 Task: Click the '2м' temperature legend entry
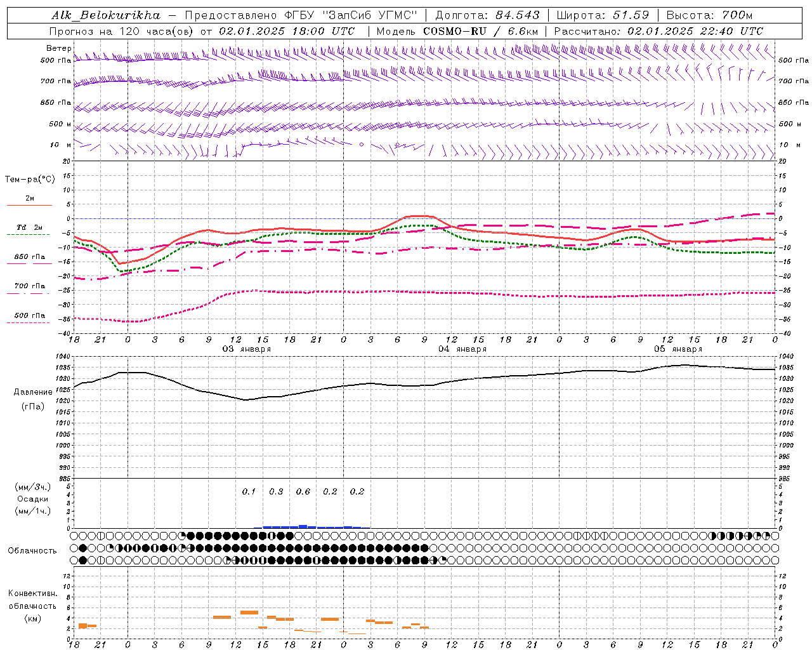click(x=30, y=198)
